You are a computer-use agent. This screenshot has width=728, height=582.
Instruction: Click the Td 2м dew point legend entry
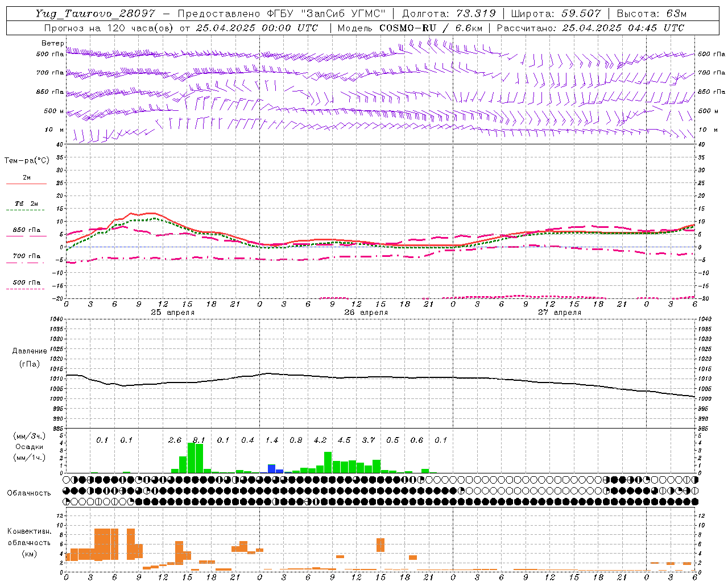tap(26, 203)
